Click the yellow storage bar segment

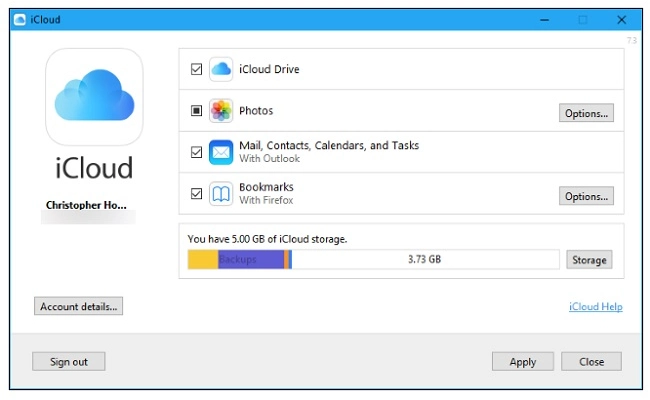(203, 260)
